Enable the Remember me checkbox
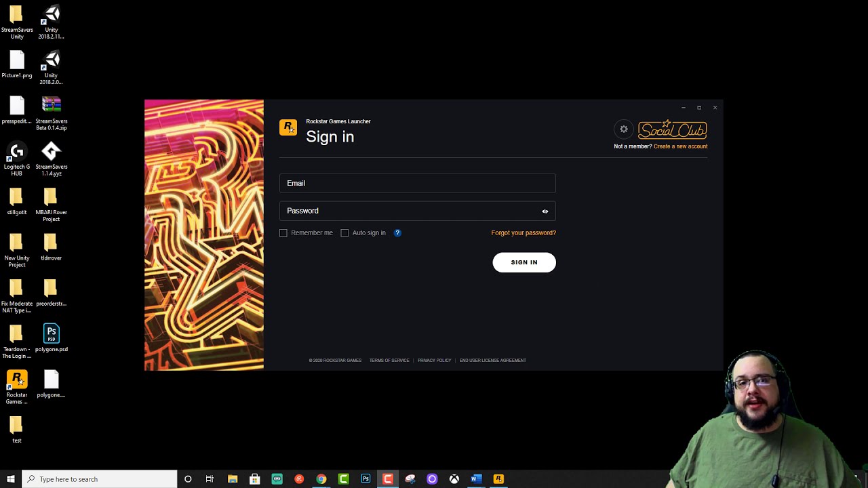The image size is (868, 488). (x=283, y=233)
